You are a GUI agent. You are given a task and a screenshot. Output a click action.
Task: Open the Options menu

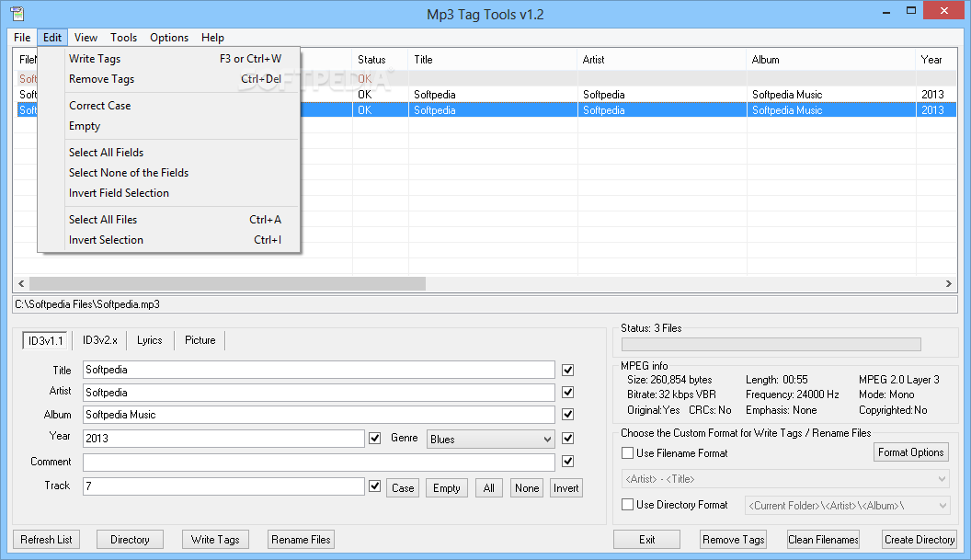(169, 38)
